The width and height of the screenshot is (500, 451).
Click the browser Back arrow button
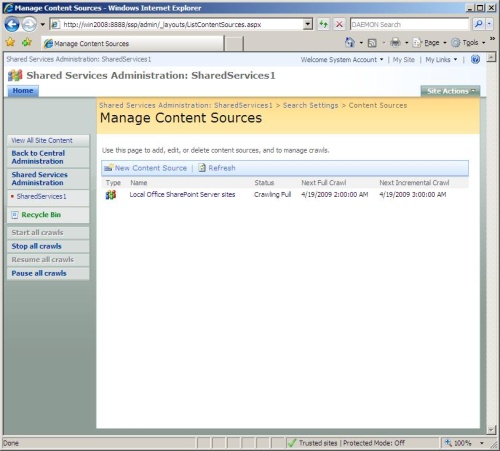[12, 24]
